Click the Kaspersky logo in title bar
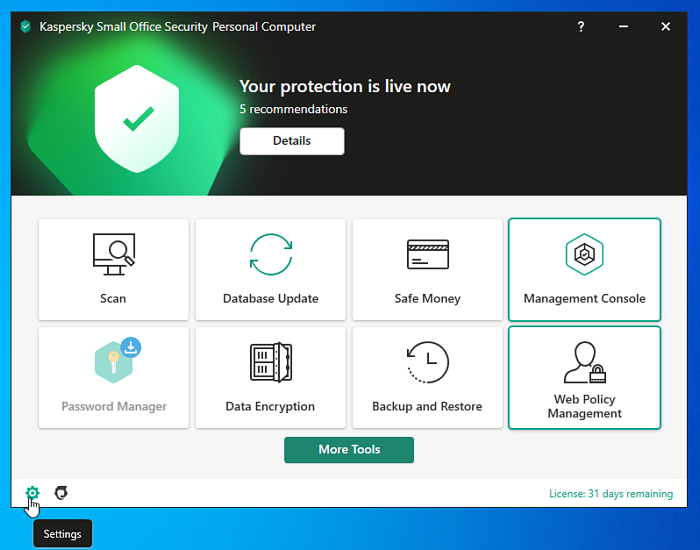 coord(25,27)
